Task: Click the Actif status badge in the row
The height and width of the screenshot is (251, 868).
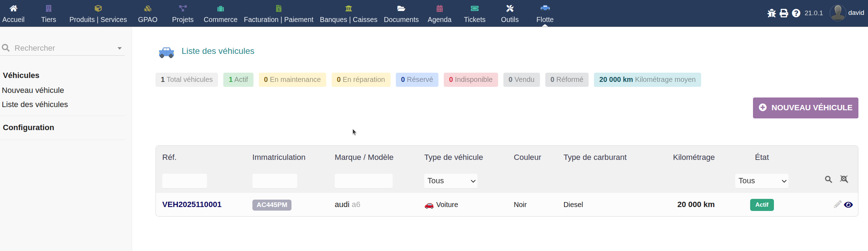Action: [762, 205]
